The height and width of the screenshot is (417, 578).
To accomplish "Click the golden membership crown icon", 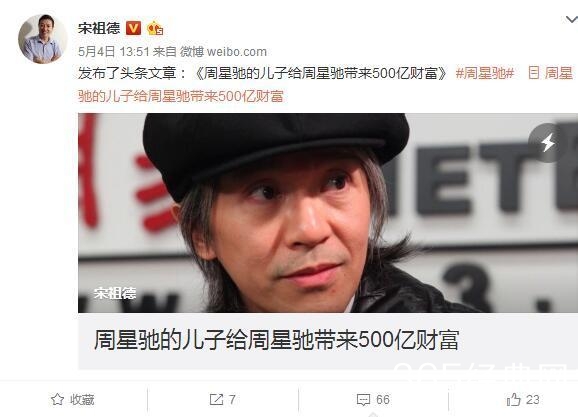I will click(155, 28).
